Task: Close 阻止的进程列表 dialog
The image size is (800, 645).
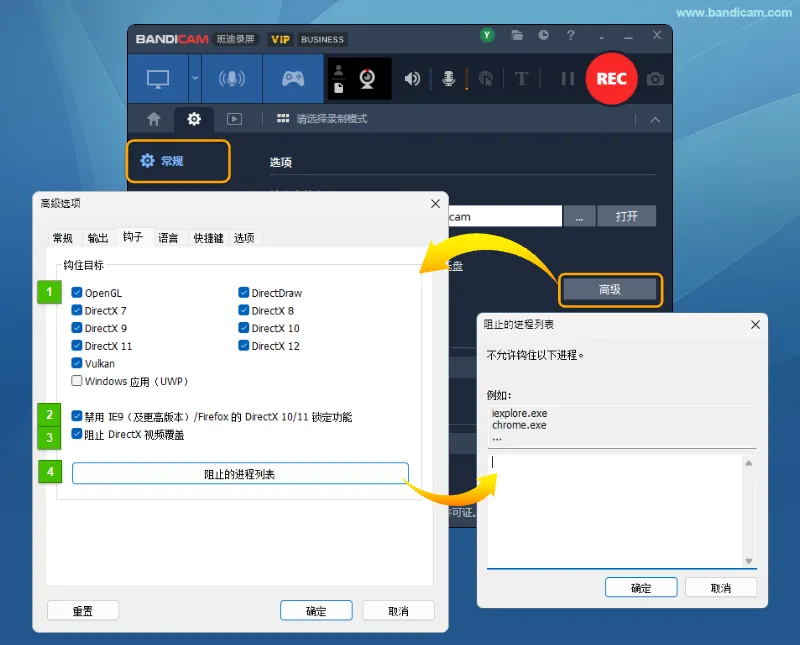Action: click(x=755, y=325)
